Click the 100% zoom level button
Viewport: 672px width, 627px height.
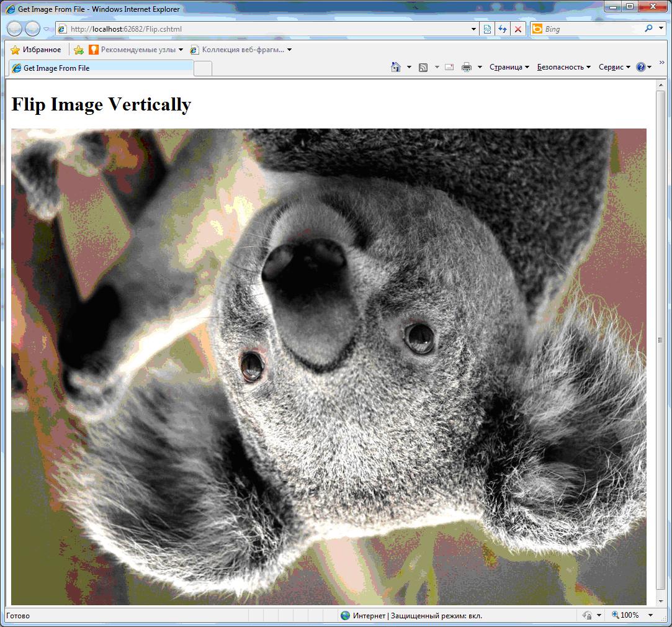[x=625, y=615]
